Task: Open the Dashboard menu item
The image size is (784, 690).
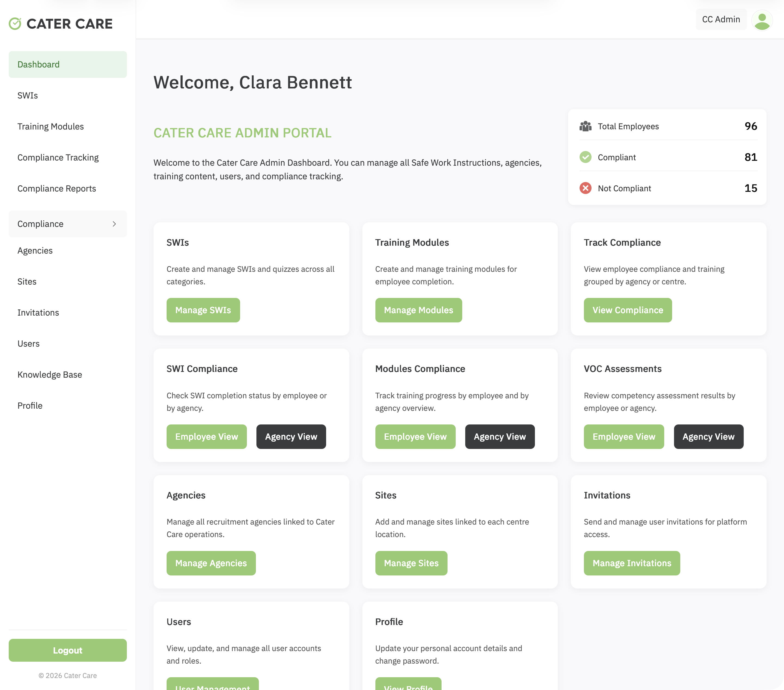Action: coord(68,64)
